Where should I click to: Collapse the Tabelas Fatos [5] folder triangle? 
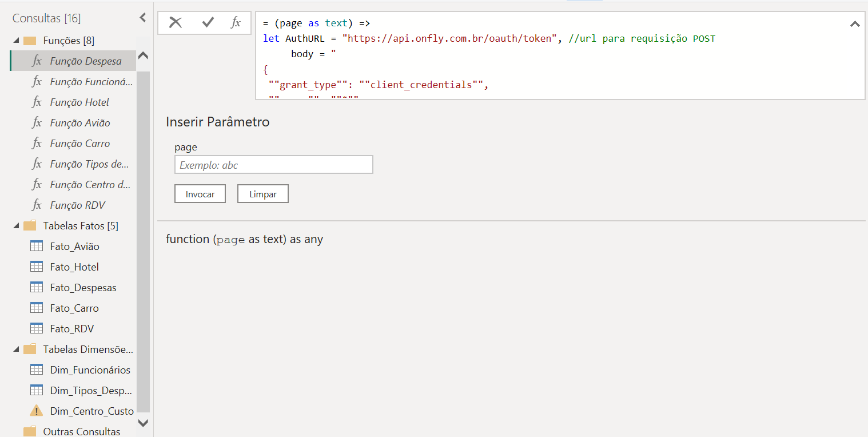(x=16, y=226)
